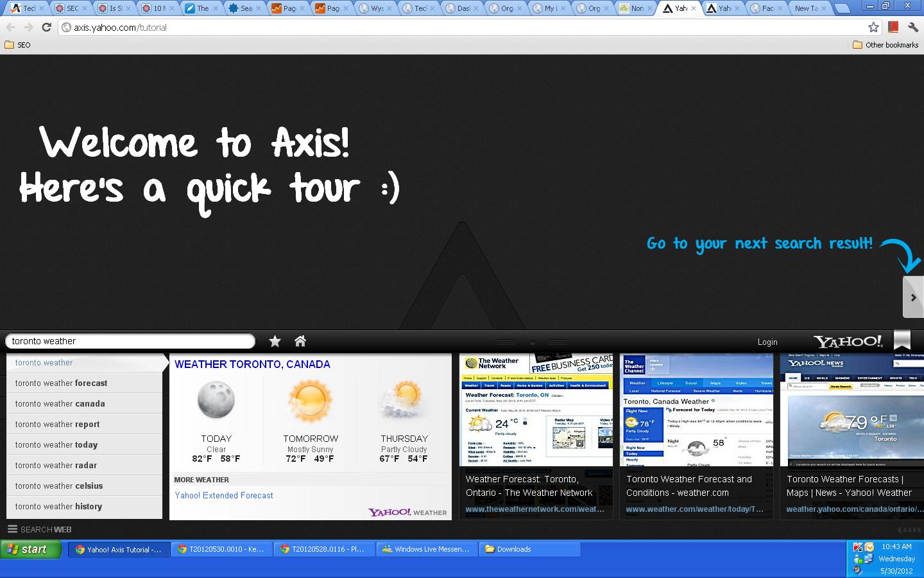Select suggestion toronto weather radar
Viewport: 924px width, 578px height.
56,465
